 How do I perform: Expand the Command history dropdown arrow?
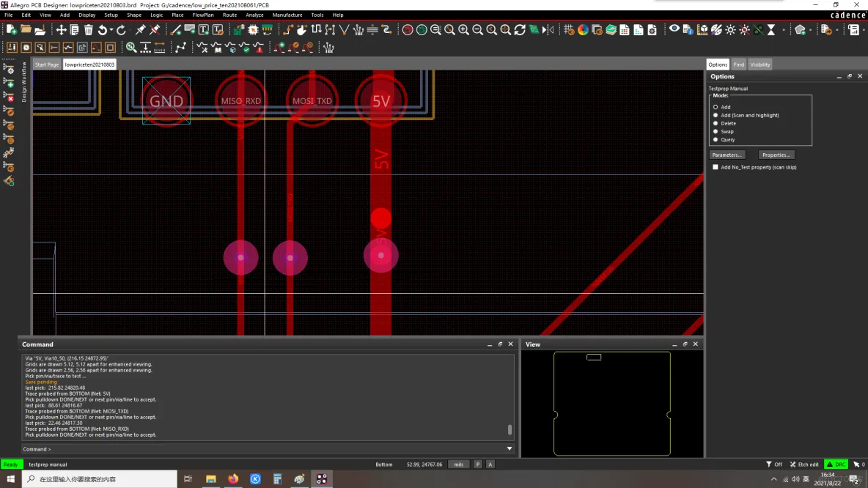point(510,448)
